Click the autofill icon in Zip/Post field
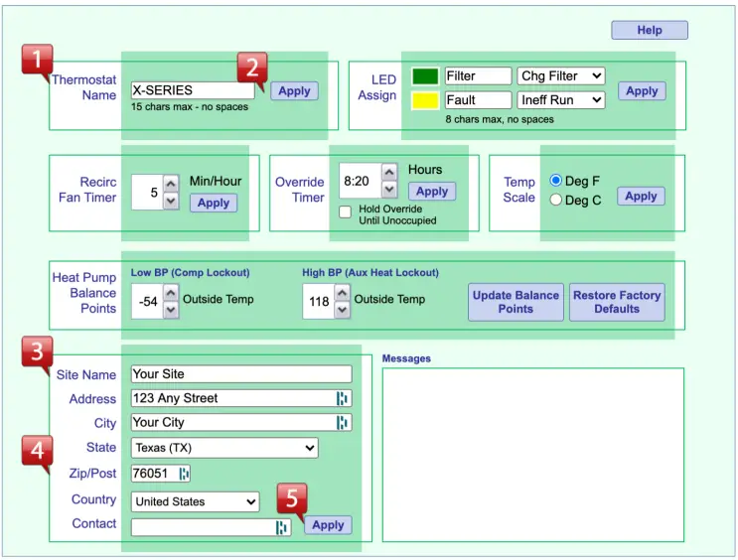Image resolution: width=738 pixels, height=560 pixels. 184,474
